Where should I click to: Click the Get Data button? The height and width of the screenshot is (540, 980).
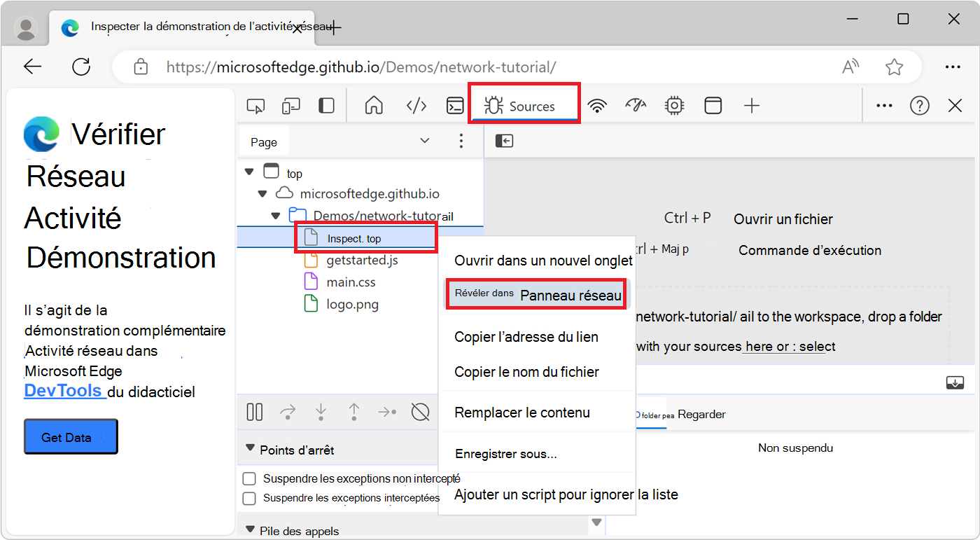tap(70, 436)
